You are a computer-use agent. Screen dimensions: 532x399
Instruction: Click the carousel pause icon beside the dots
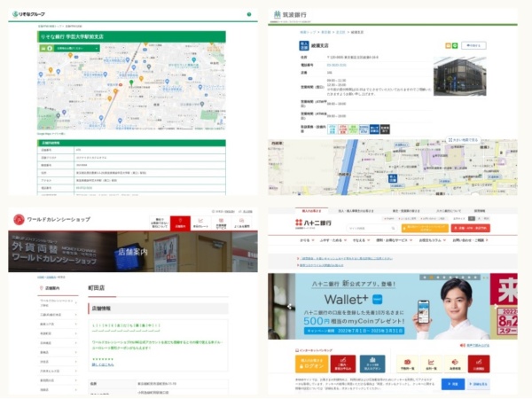coord(486,278)
